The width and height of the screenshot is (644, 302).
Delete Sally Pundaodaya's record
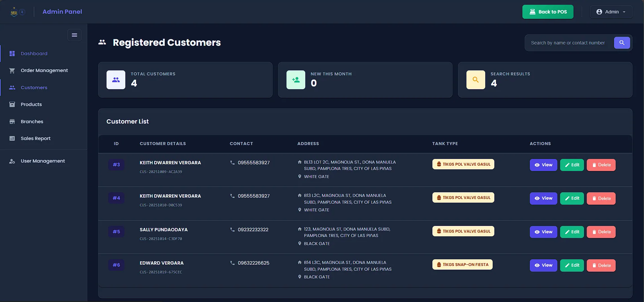coord(601,232)
